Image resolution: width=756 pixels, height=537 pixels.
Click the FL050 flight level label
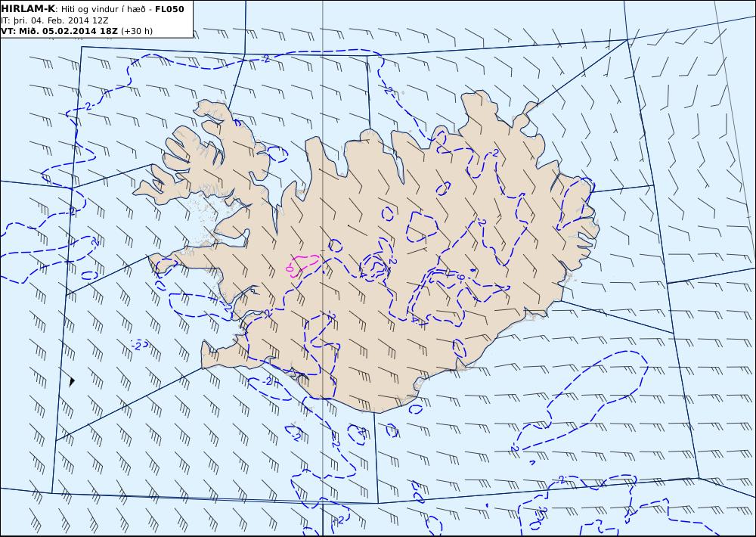[169, 9]
